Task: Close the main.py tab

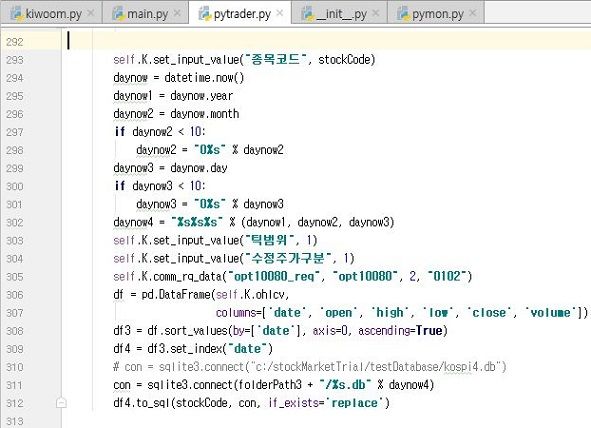Action: [177, 13]
